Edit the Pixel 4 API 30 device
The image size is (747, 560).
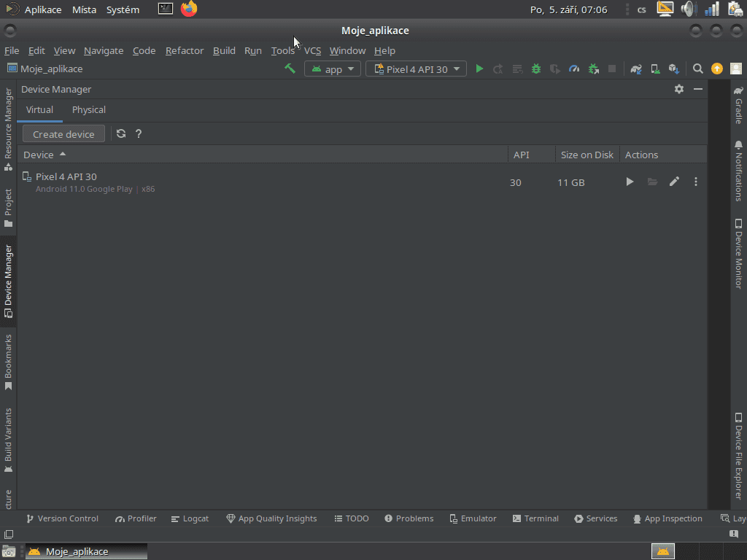674,182
